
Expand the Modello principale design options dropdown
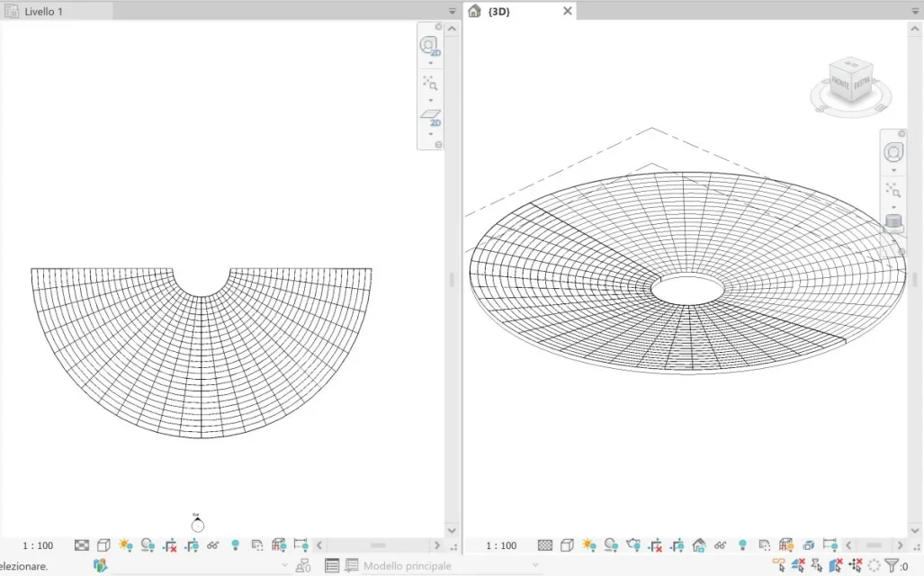536,566
